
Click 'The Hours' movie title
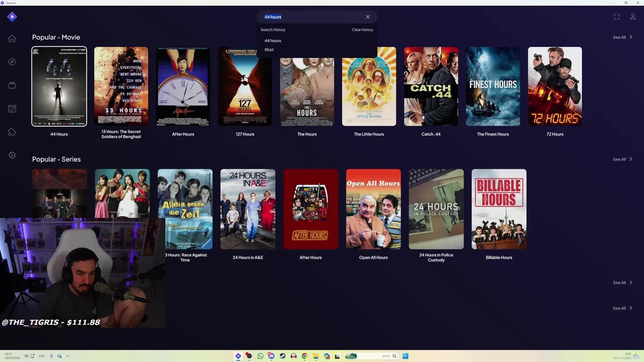(x=307, y=134)
